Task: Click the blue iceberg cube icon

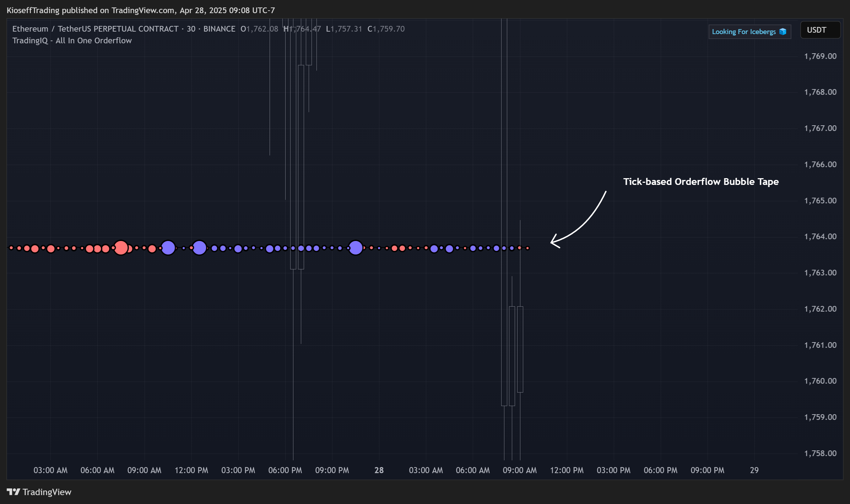Action: pos(783,32)
